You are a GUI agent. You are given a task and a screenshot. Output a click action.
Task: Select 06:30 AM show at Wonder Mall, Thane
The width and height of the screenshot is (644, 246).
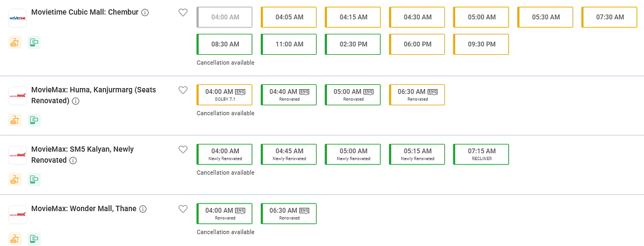coord(289,213)
